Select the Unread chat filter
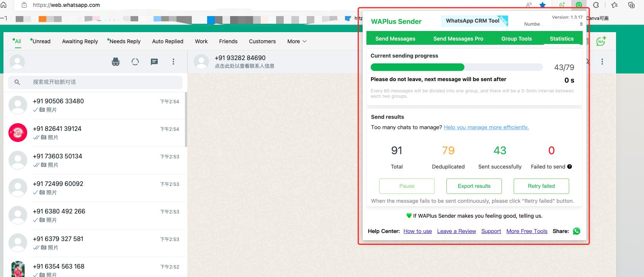 point(41,41)
